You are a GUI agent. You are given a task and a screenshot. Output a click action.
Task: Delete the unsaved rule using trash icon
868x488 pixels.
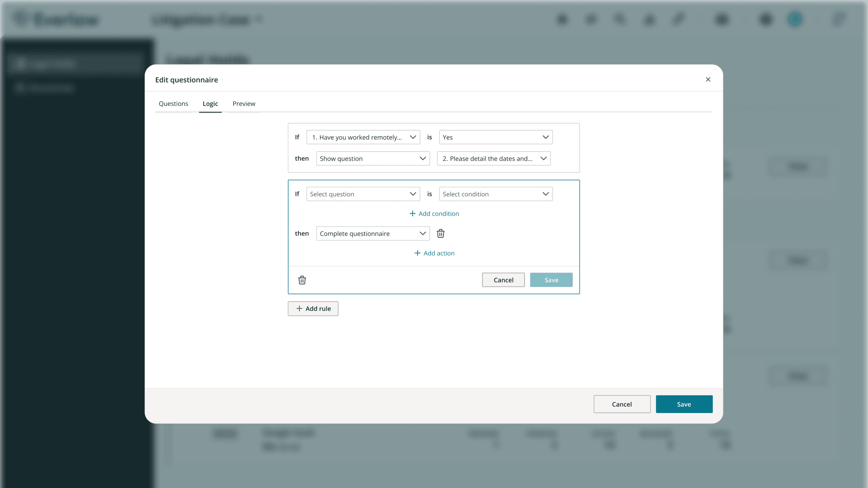click(x=302, y=280)
